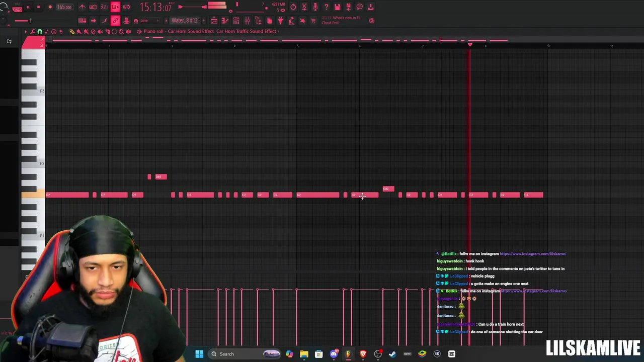The height and width of the screenshot is (362, 644).
Task: Select the Paint brush tool
Action: click(x=79, y=31)
